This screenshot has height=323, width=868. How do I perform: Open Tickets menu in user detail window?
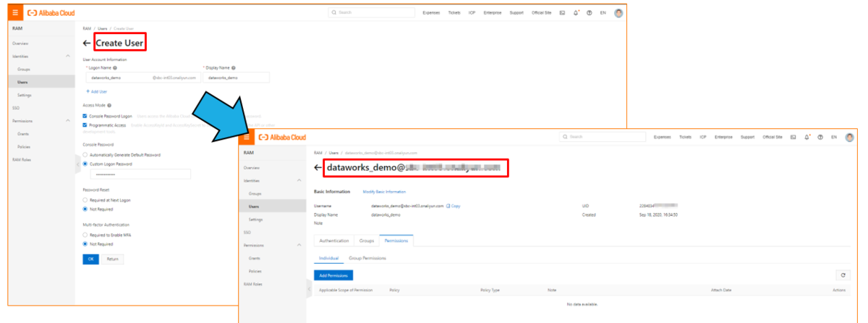click(x=686, y=137)
